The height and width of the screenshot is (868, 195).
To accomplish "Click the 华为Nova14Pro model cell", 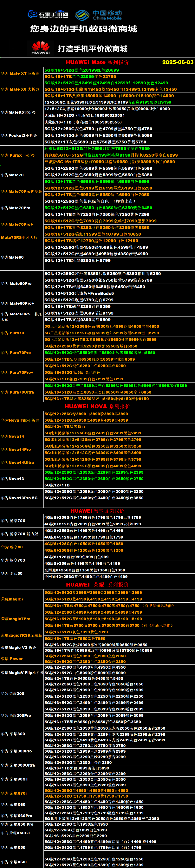I will tap(22, 449).
